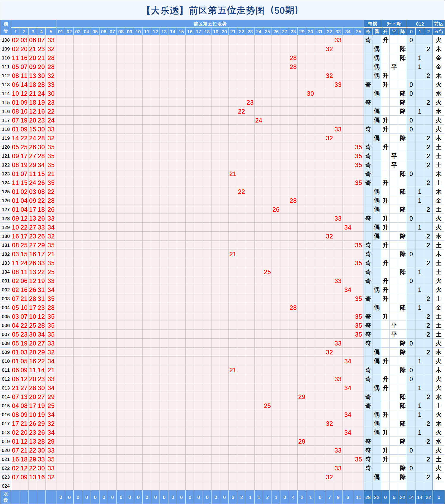Click trend value 24 in row 117

point(259,120)
